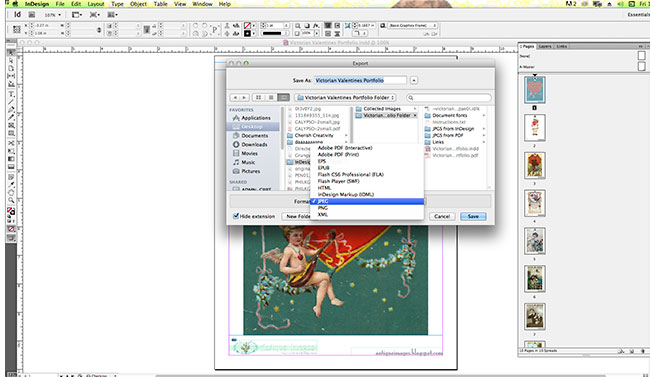Select page 3 thumbnail in Pages panel
Screen dimensions: 650x377
click(x=534, y=165)
